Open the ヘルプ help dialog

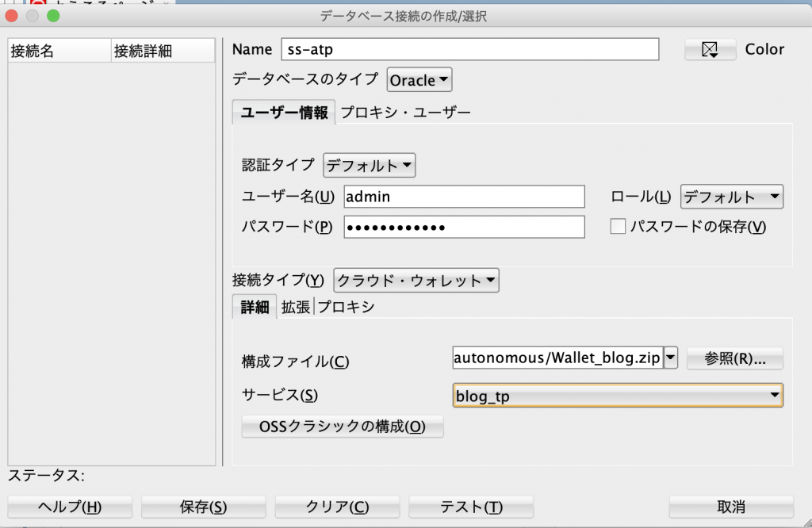click(69, 507)
